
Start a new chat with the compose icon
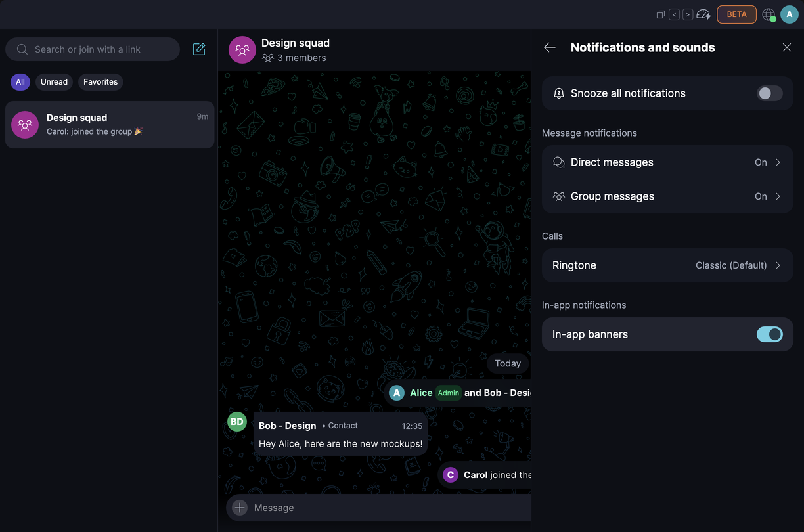click(199, 49)
